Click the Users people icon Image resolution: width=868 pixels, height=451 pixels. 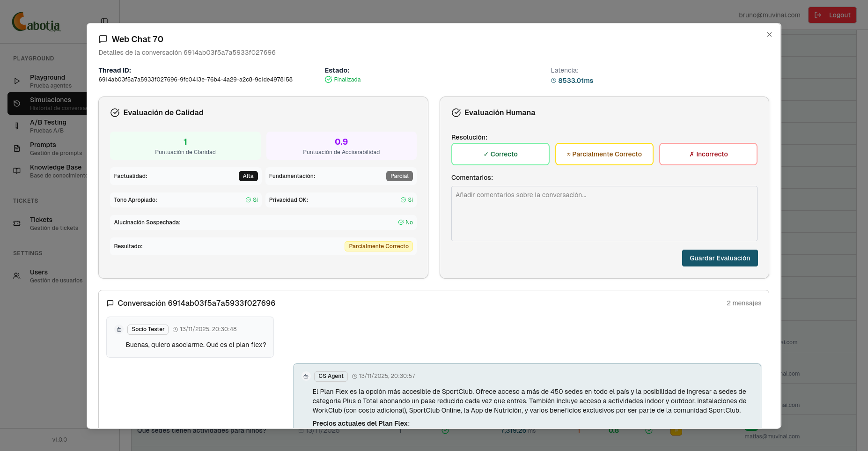(x=17, y=276)
